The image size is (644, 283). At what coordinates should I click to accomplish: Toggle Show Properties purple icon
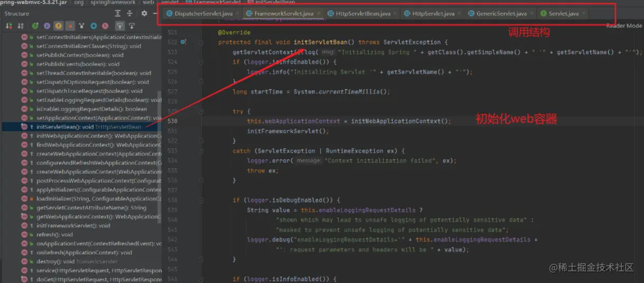tap(47, 25)
